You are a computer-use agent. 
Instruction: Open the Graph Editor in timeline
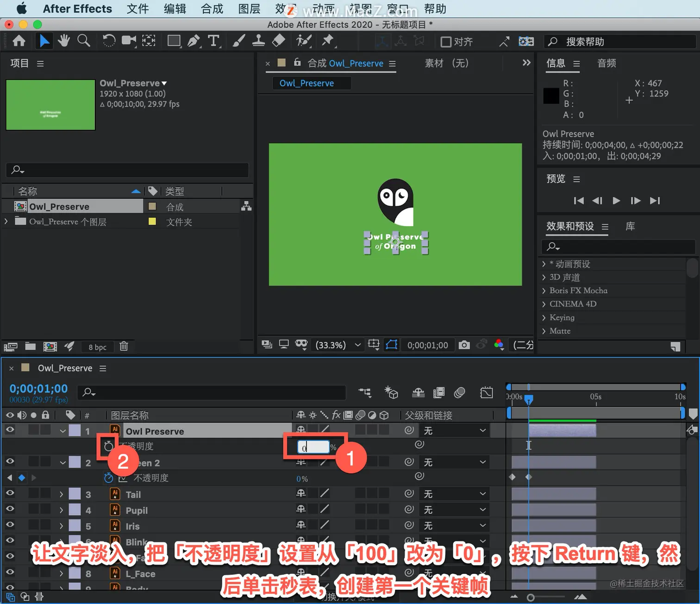click(487, 393)
